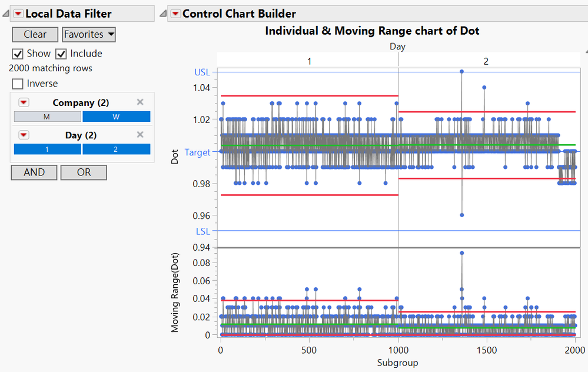Screen dimensions: 588x372
Task: Open the Day filter red triangle menu
Action: pos(24,135)
